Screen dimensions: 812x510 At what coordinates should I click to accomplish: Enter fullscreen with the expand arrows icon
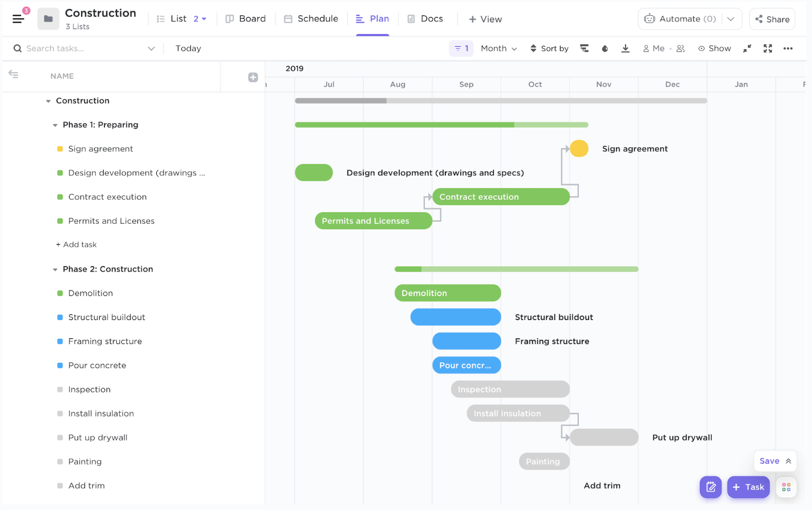click(x=768, y=48)
